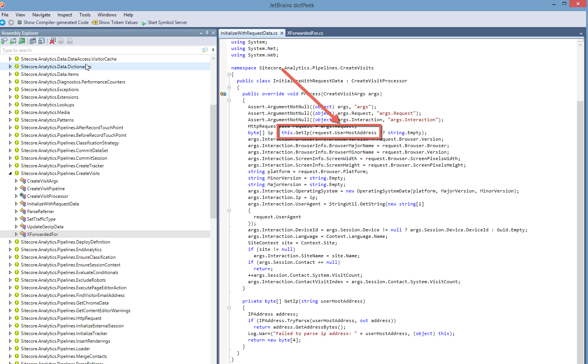588x364 pixels.
Task: Click CreateVisitProcessor base class in code
Action: tap(379, 81)
